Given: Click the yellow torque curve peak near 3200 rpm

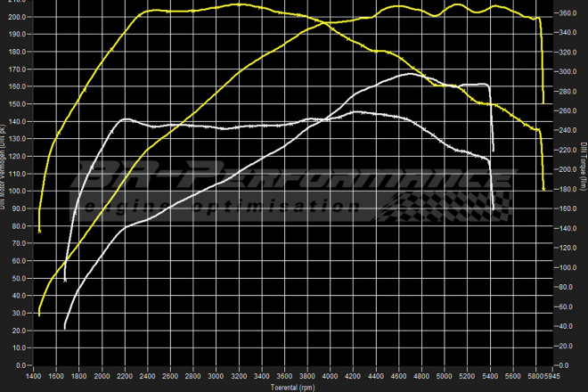Looking at the screenshot, I should [239, 4].
